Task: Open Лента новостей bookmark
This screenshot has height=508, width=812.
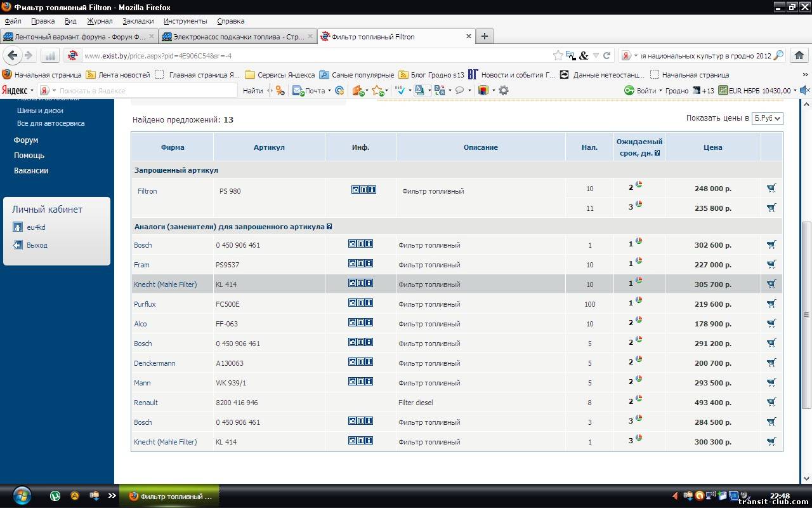Action: click(x=118, y=75)
